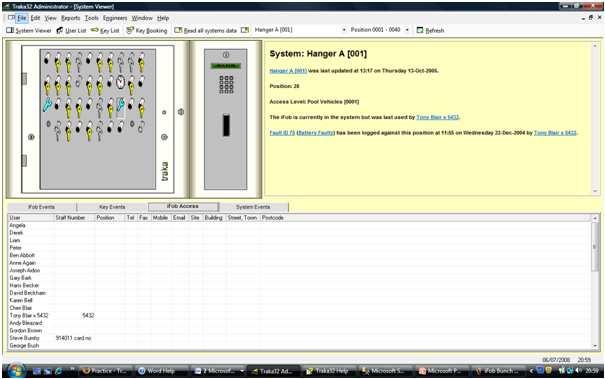Sort by the Position column header

click(110, 218)
